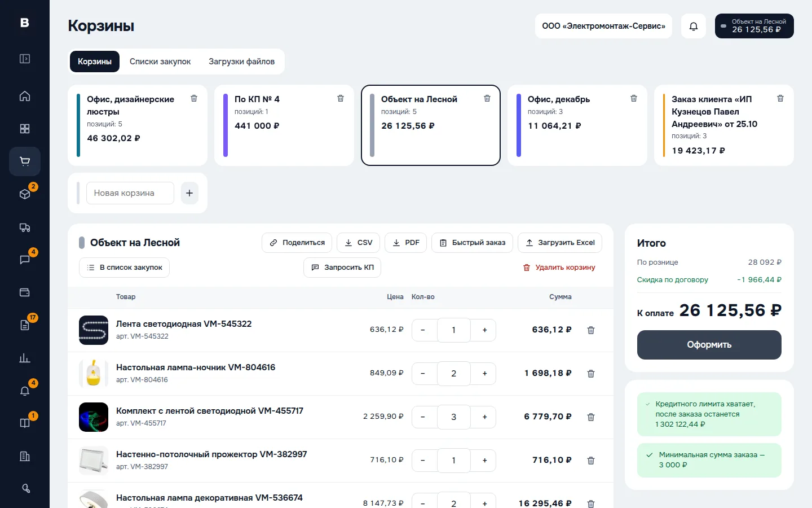Remove Лента светодиодная VM-545322 row
The width and height of the screenshot is (812, 508).
click(591, 330)
